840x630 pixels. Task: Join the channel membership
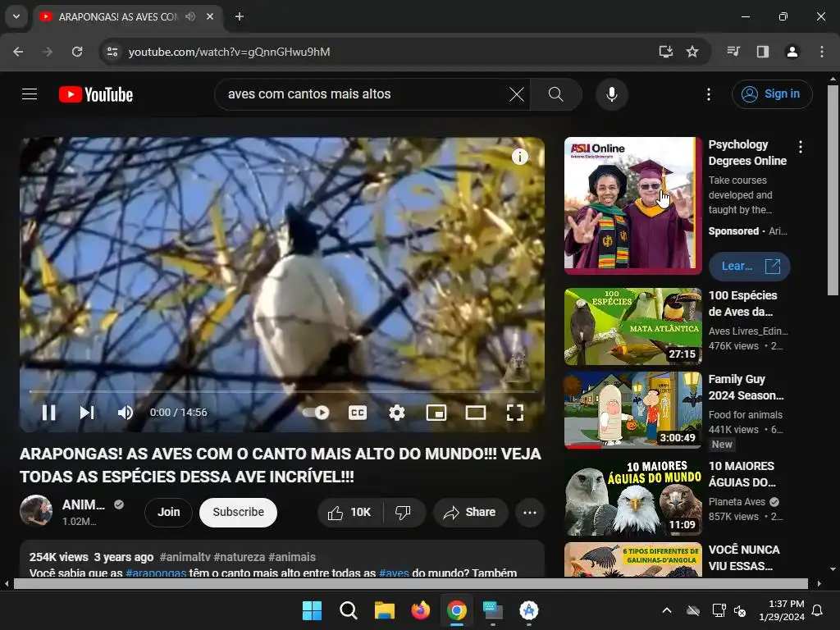click(x=168, y=512)
